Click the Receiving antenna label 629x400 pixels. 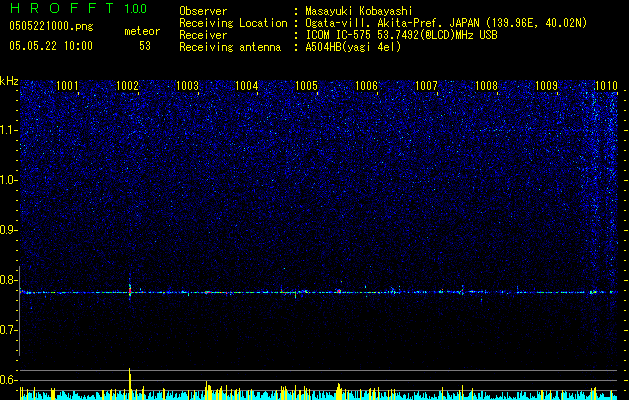230,47
